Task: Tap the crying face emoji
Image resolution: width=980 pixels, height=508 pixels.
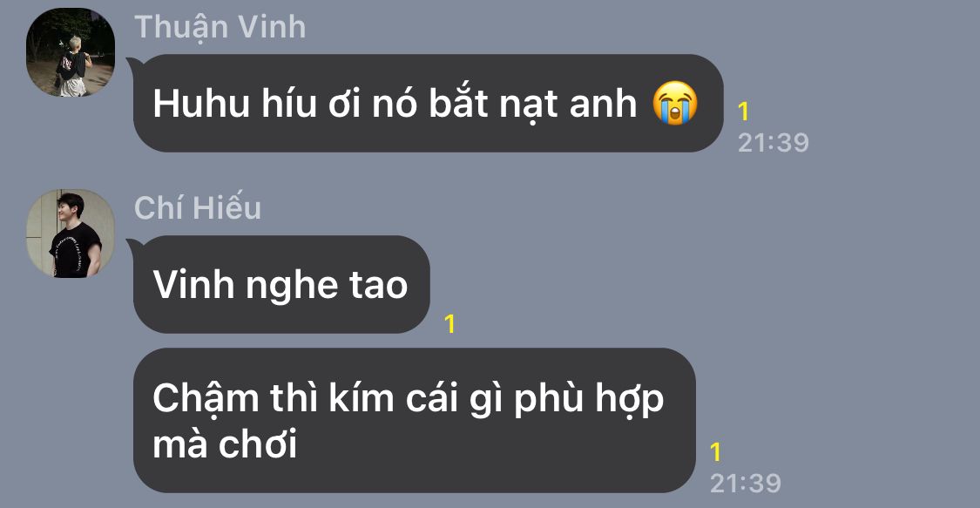Action: [x=675, y=103]
